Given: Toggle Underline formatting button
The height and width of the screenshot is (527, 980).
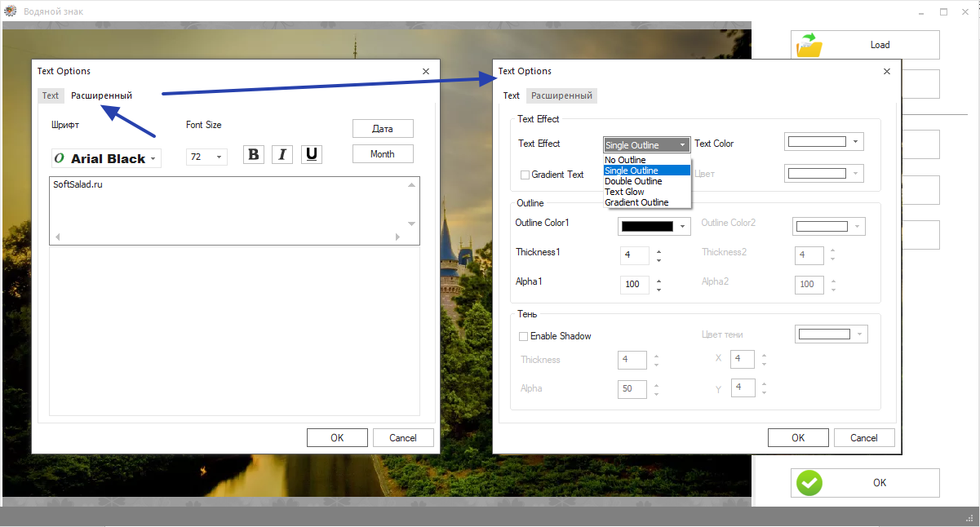Looking at the screenshot, I should (312, 154).
